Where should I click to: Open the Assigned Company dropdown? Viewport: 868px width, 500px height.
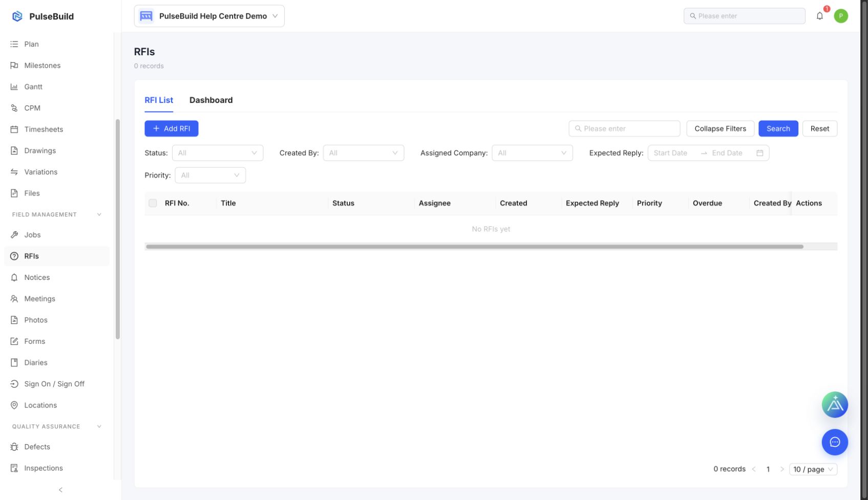click(x=532, y=153)
